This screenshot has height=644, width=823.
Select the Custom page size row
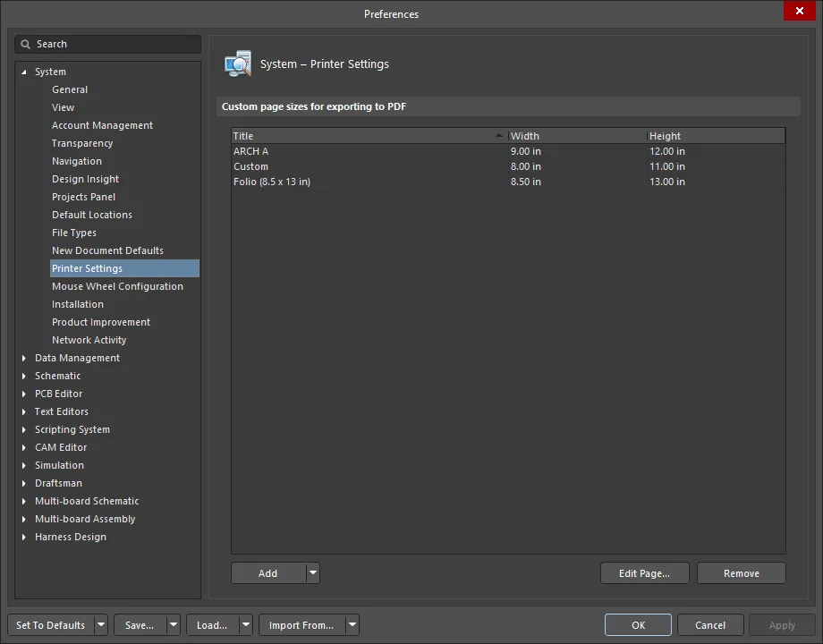coord(508,166)
